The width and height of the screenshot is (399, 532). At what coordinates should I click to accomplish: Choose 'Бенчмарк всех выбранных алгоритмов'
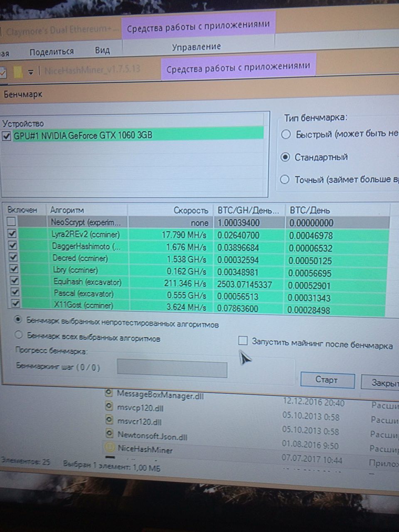point(18,334)
